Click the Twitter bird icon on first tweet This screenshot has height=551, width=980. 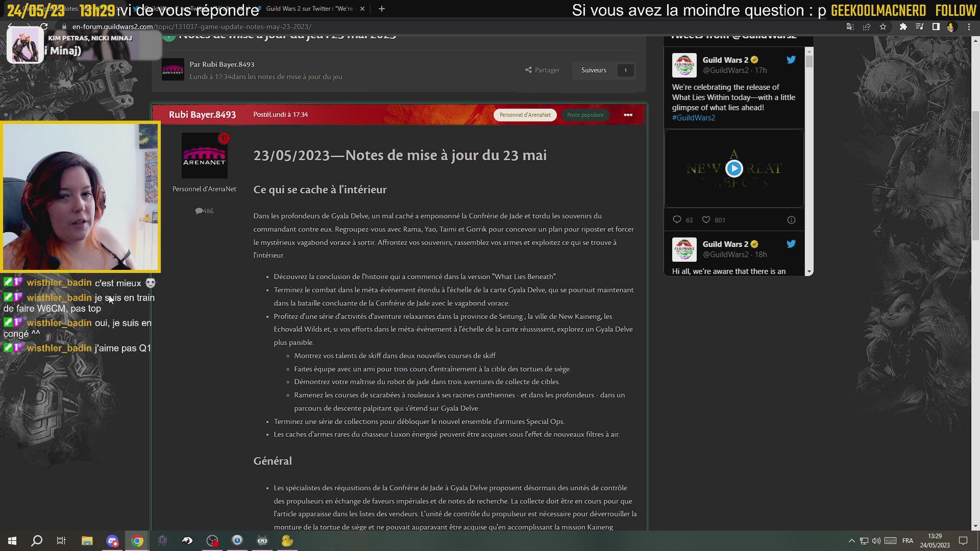point(791,60)
